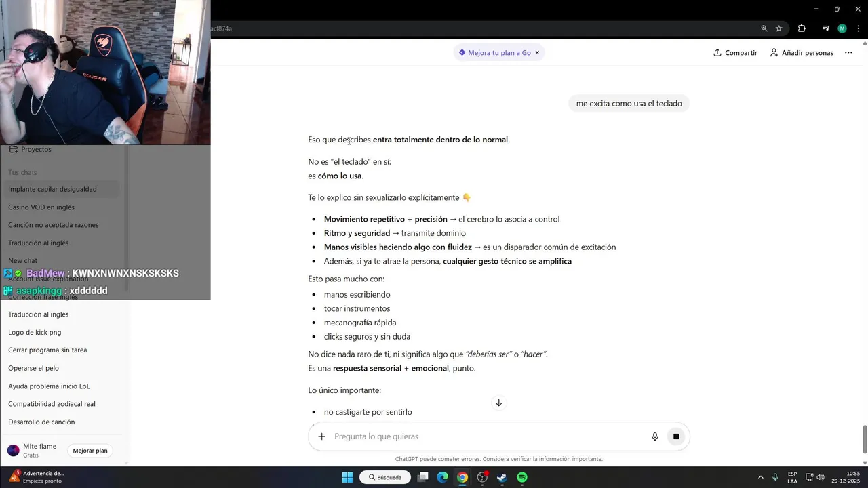
Task: Open chat Implante capilar desigualdad
Action: (x=62, y=189)
